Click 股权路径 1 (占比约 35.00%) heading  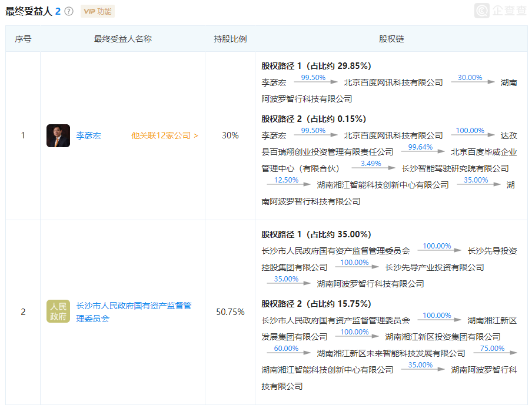[x=316, y=234]
